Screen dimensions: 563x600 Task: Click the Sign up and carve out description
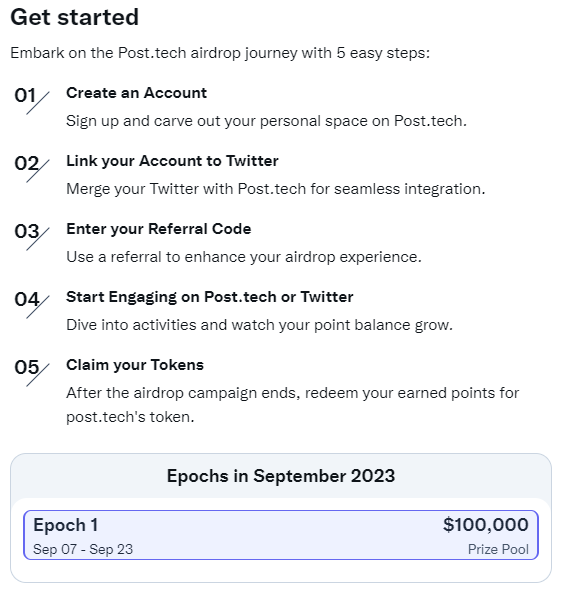point(266,121)
